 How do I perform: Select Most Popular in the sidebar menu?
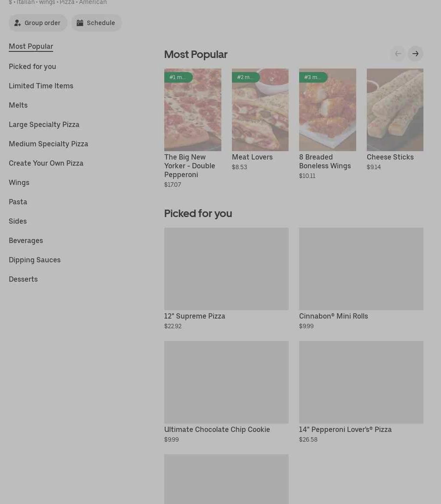pyautogui.click(x=31, y=46)
